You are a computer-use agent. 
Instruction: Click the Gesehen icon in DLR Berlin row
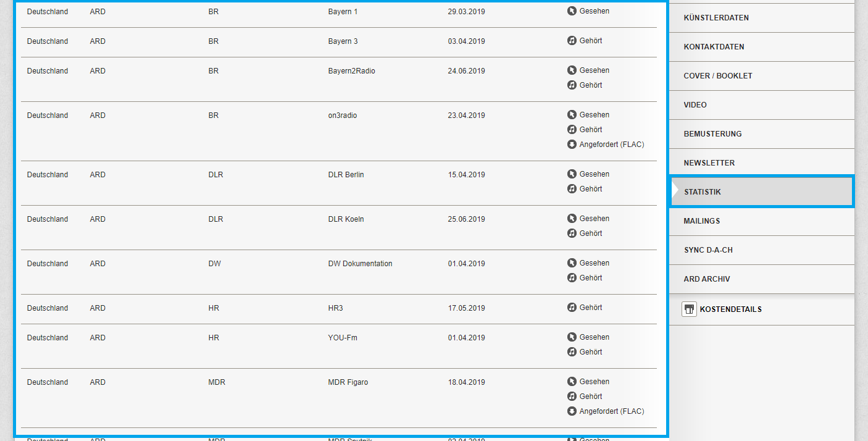[572, 174]
